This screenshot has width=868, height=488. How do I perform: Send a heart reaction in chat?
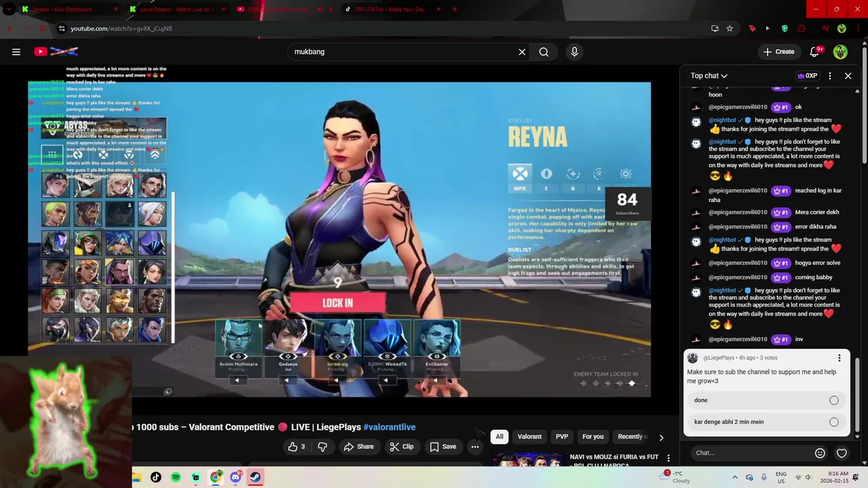[x=842, y=453]
